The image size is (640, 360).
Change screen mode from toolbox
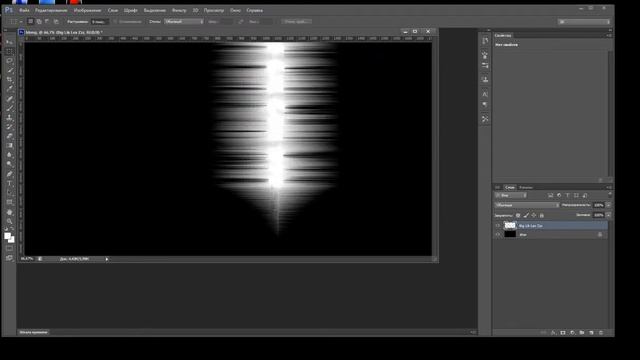pos(9,258)
